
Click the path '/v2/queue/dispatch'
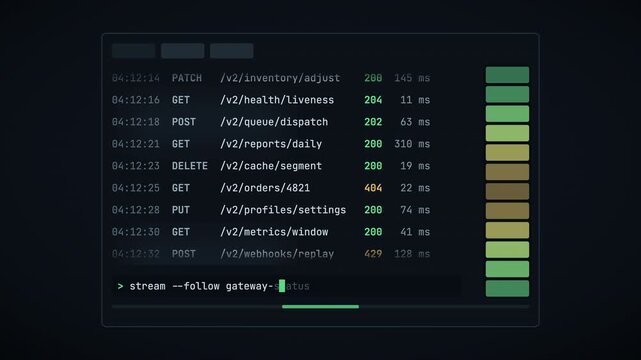(274, 122)
